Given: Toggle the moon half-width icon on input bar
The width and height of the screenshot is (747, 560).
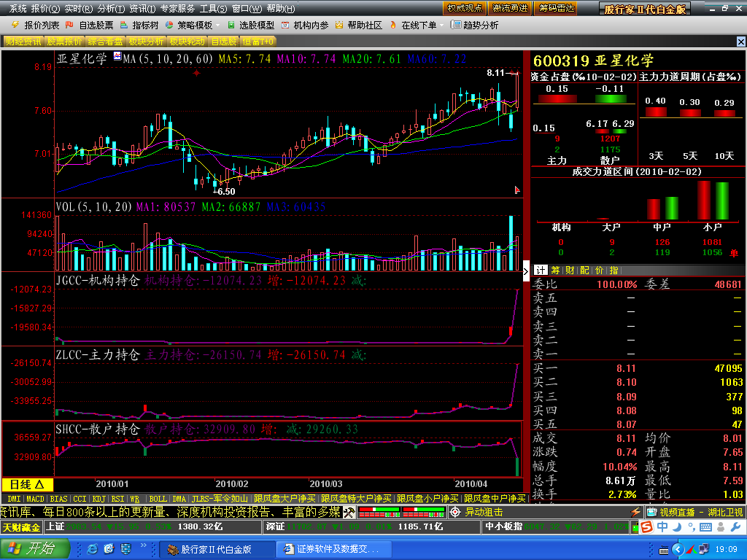Looking at the screenshot, I should point(678,527).
